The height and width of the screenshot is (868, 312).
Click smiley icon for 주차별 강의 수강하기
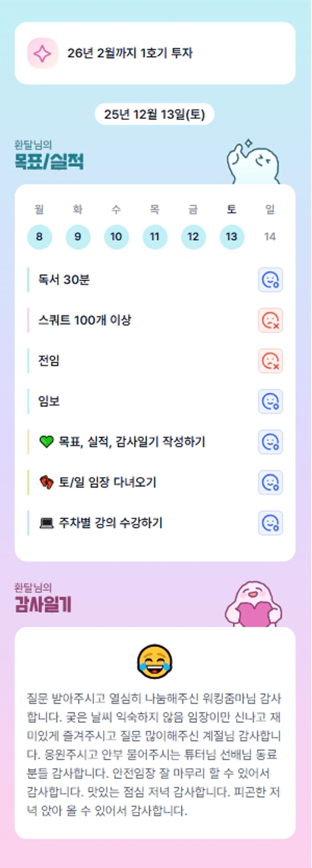[270, 523]
